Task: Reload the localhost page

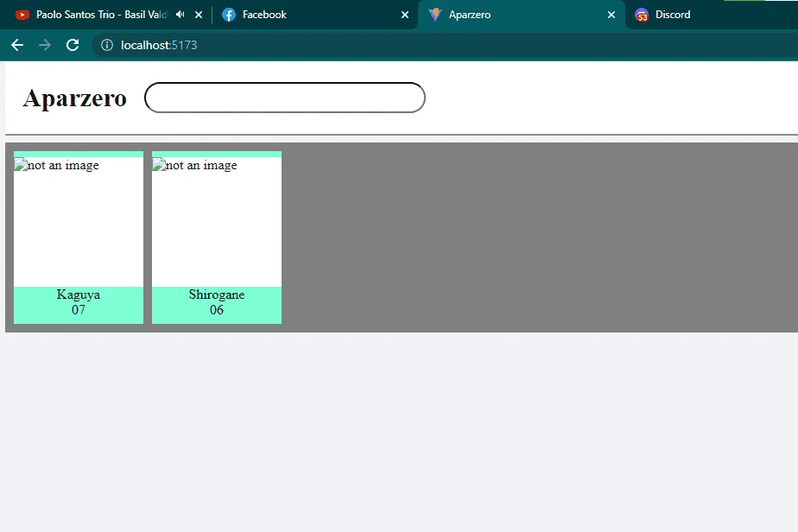Action: pos(73,45)
